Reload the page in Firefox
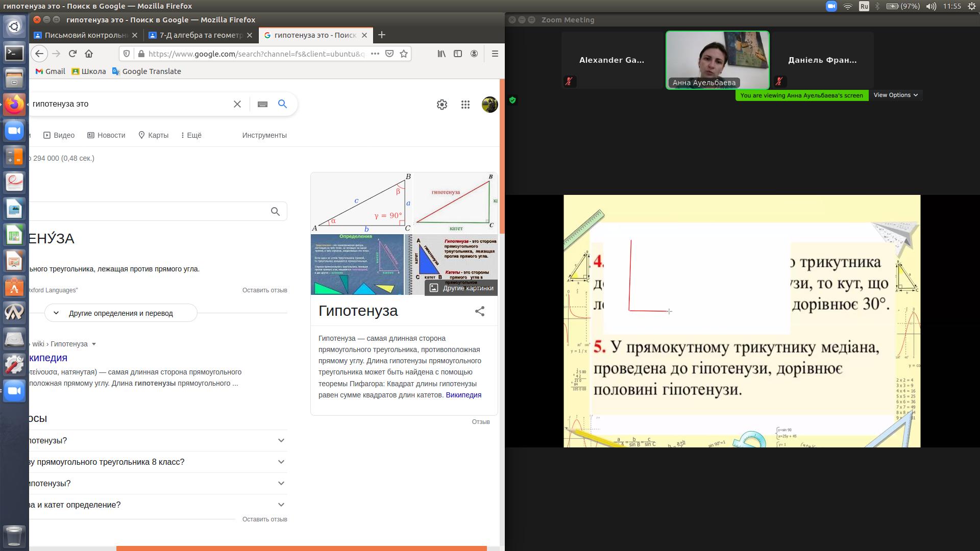 pos(72,54)
